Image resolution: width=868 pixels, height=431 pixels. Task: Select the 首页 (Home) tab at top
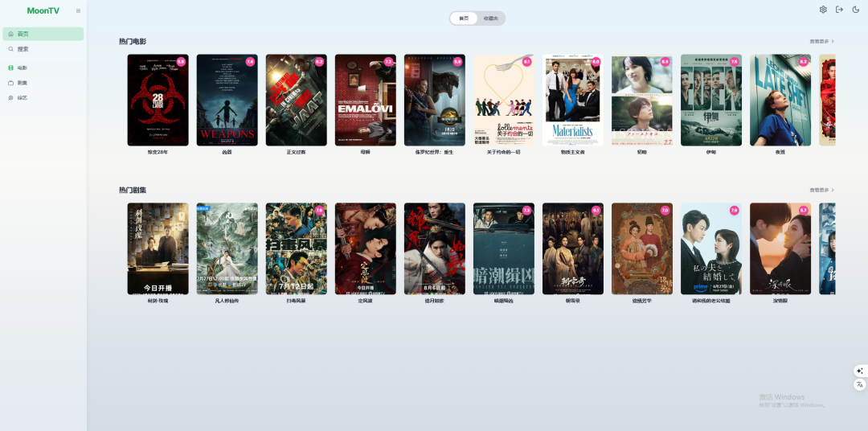click(x=464, y=18)
